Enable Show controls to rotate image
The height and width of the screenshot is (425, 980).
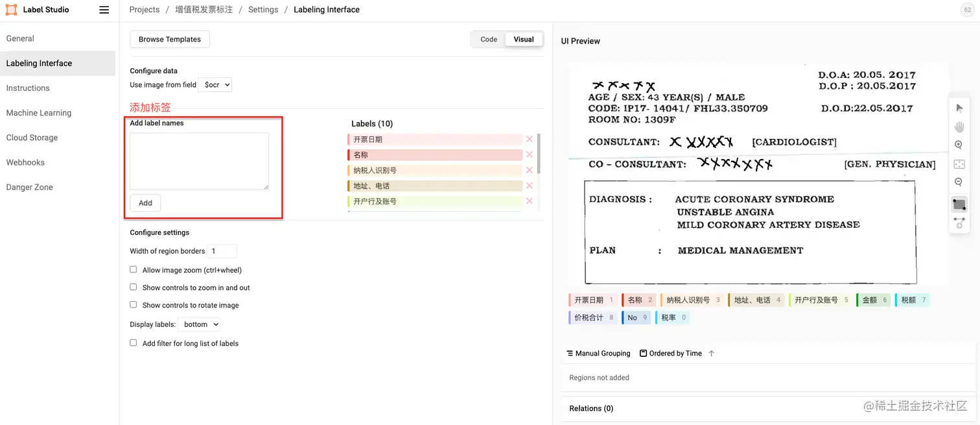[x=134, y=304]
